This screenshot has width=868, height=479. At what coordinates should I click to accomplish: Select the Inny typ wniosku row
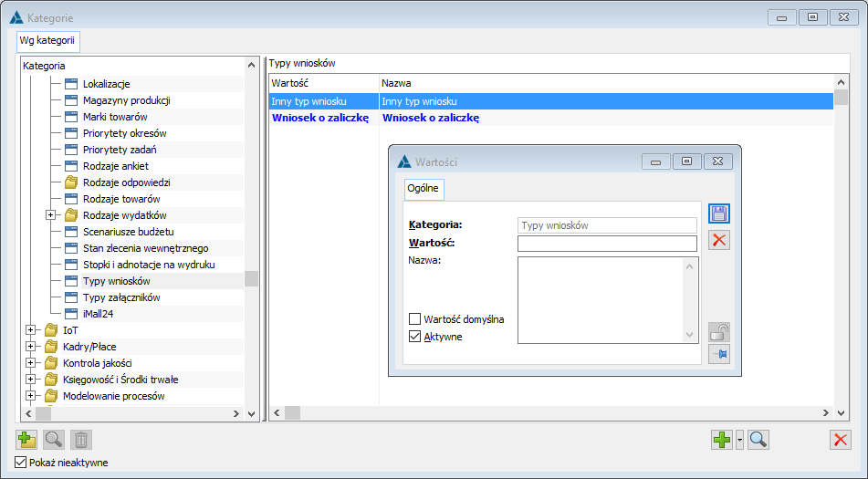550,101
